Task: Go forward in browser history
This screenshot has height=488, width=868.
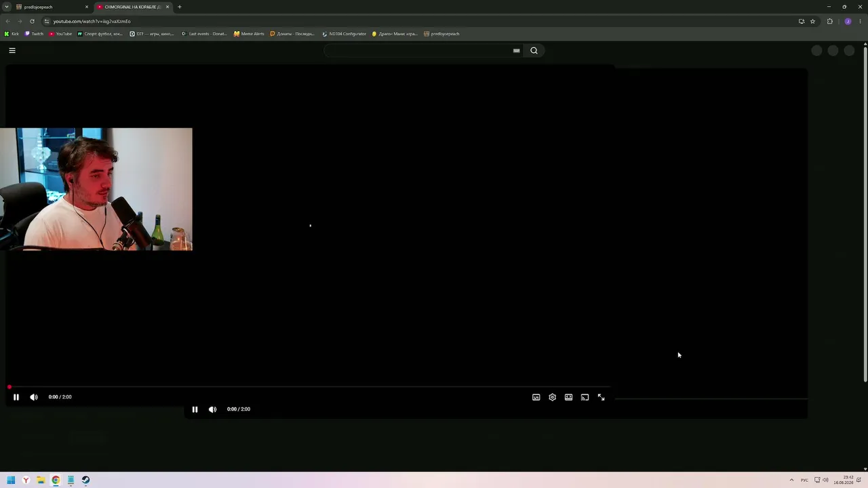Action: pos(20,21)
